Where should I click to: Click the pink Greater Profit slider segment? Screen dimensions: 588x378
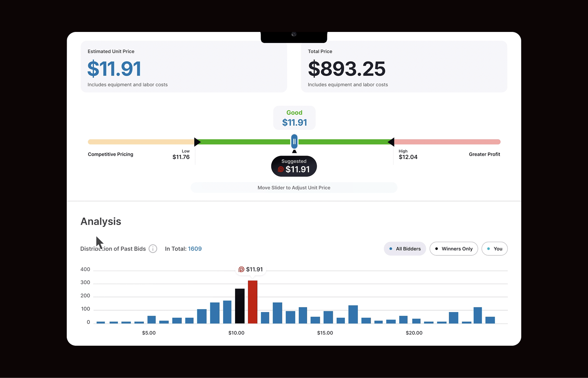click(447, 142)
